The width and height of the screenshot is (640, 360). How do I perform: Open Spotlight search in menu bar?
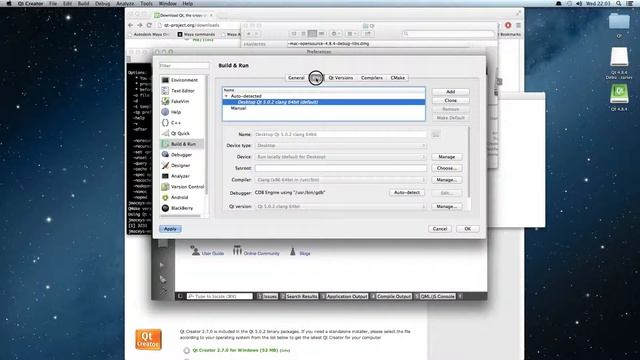coord(619,3)
